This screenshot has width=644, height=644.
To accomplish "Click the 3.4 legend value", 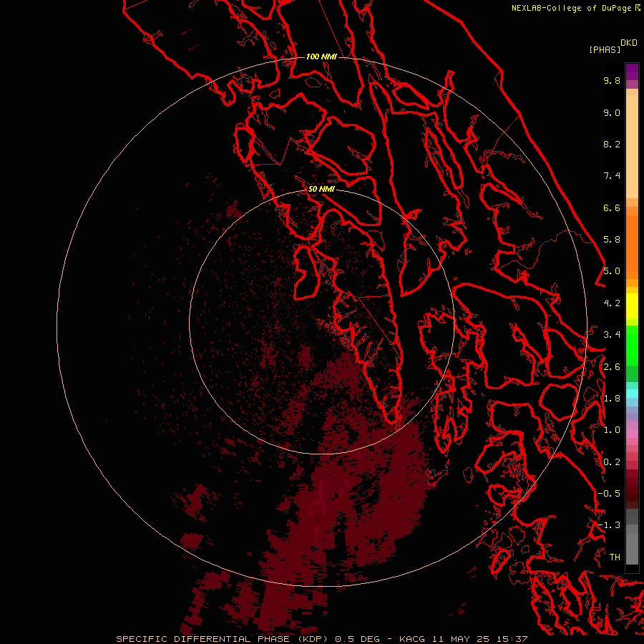I will 612,335.
